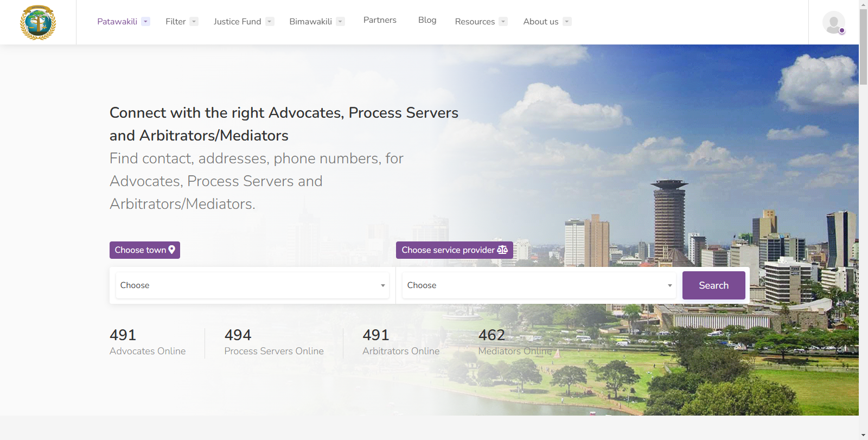Screen dimensions: 868x440
Task: Click the purple Search button
Action: [x=713, y=285]
